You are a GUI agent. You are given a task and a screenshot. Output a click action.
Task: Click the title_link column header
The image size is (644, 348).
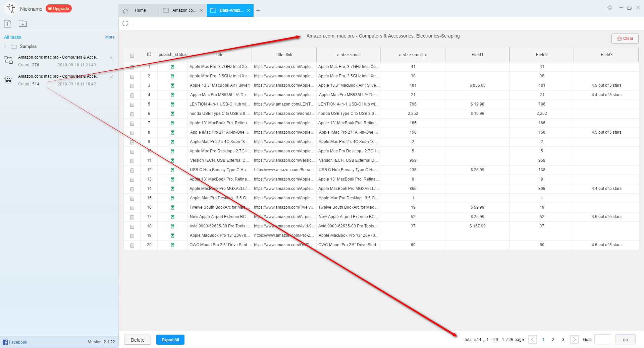coord(284,55)
